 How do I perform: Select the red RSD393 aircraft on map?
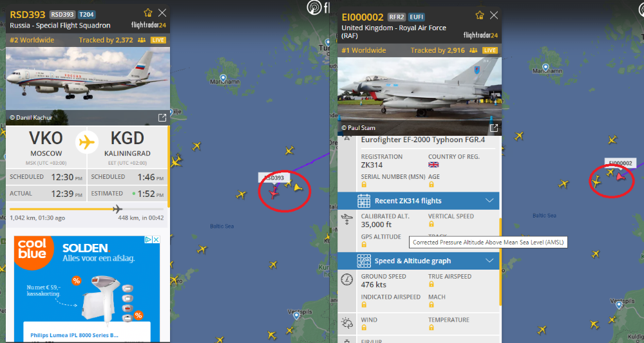(274, 192)
